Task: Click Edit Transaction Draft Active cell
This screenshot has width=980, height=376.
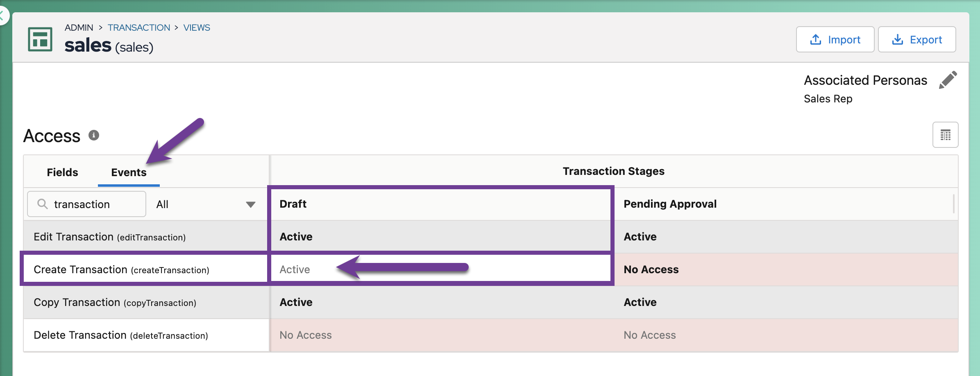Action: tap(442, 237)
